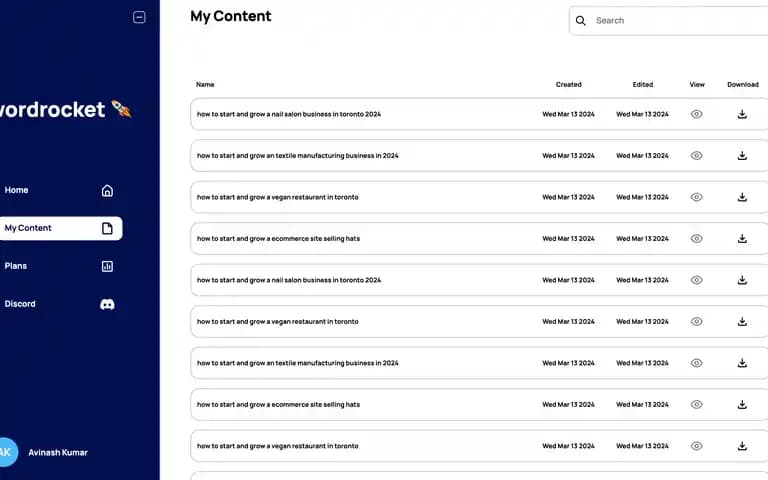
Task: Click the wordrocket logo
Action: (x=65, y=109)
